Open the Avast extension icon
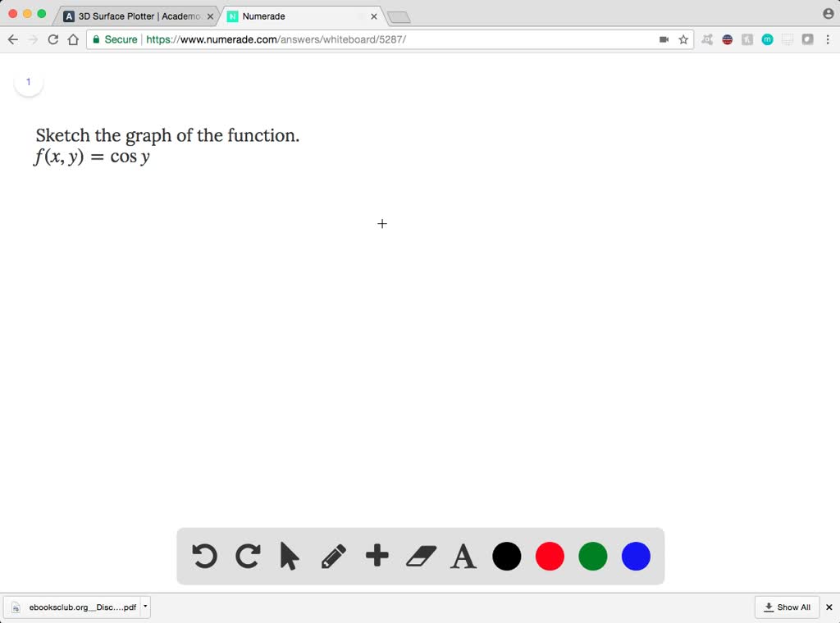The image size is (840, 623). point(708,39)
